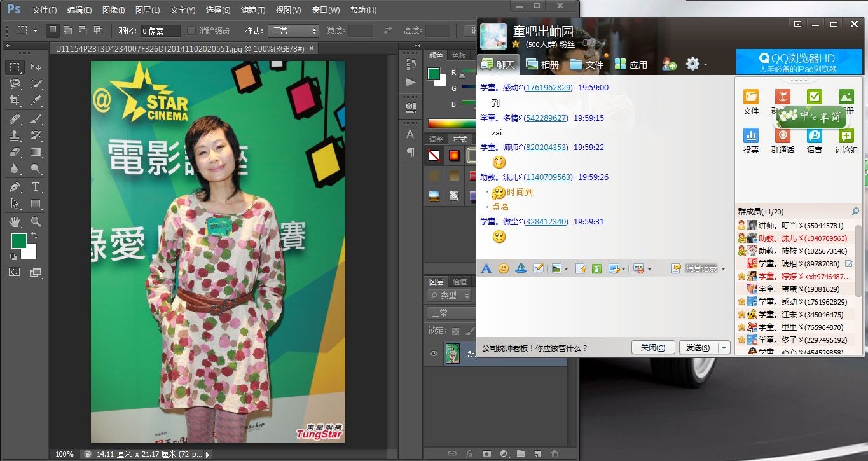
Task: Hide the background layer eye icon
Action: 434,354
